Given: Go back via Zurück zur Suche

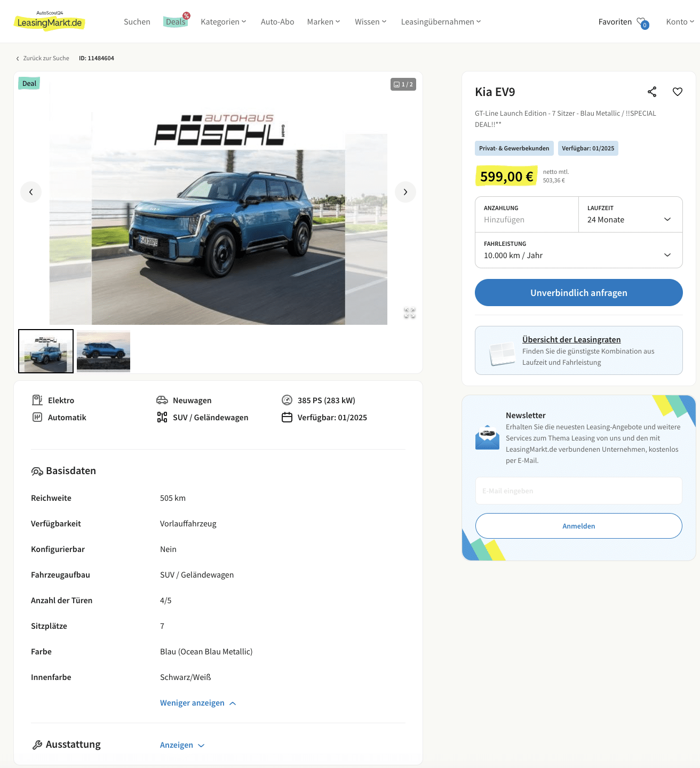Looking at the screenshot, I should pos(43,58).
